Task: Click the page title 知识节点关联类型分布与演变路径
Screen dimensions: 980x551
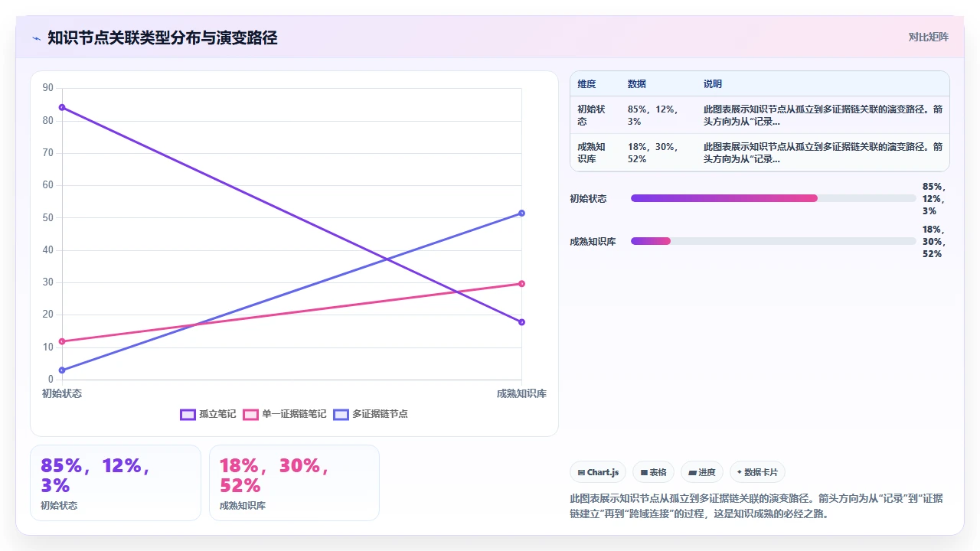Action: [162, 37]
